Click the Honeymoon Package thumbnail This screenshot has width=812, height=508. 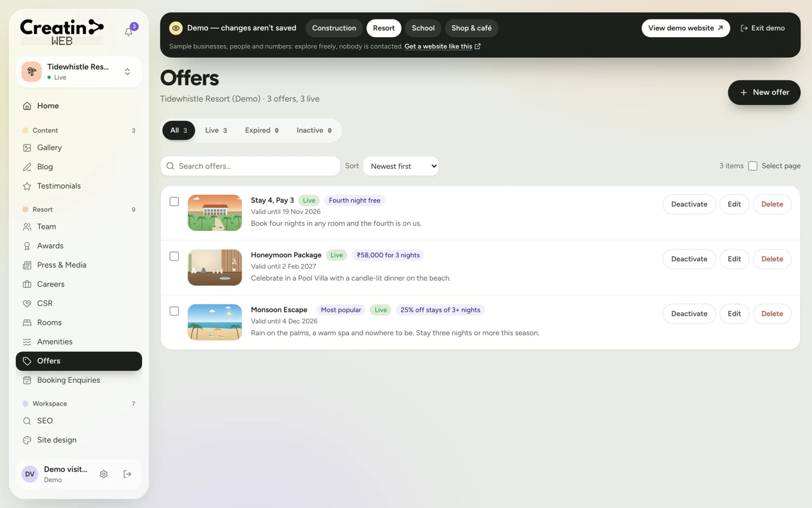point(215,268)
